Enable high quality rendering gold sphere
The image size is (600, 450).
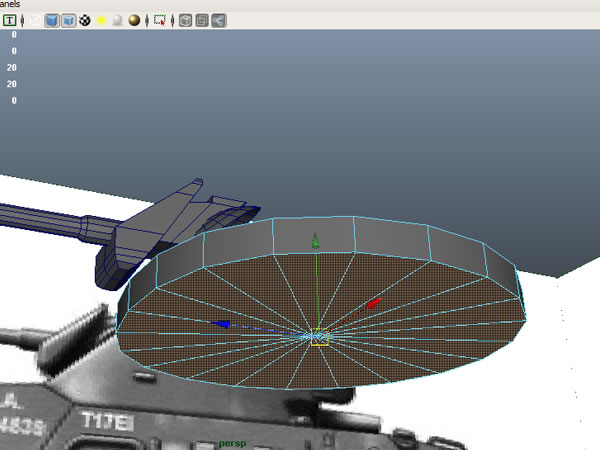pos(134,20)
